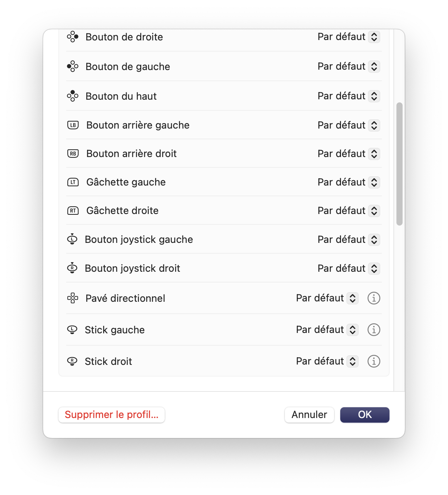Click Supprimer le profil… button
This screenshot has width=448, height=495.
112,415
